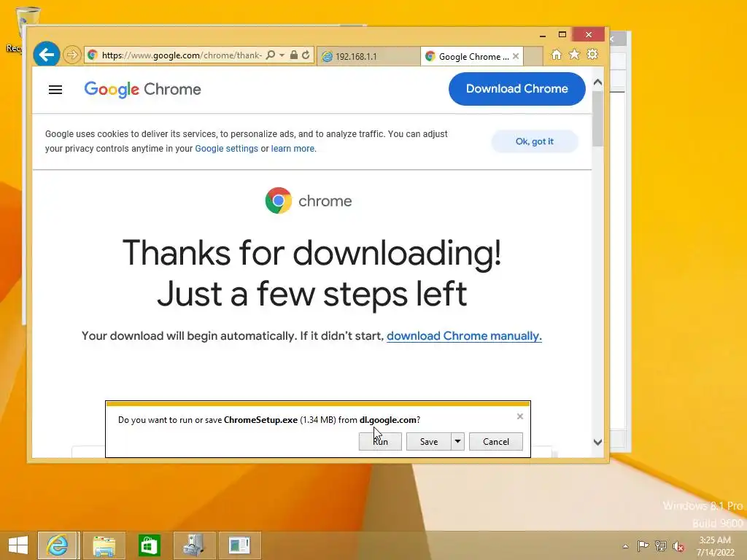Open Action Center flag icon

click(643, 545)
